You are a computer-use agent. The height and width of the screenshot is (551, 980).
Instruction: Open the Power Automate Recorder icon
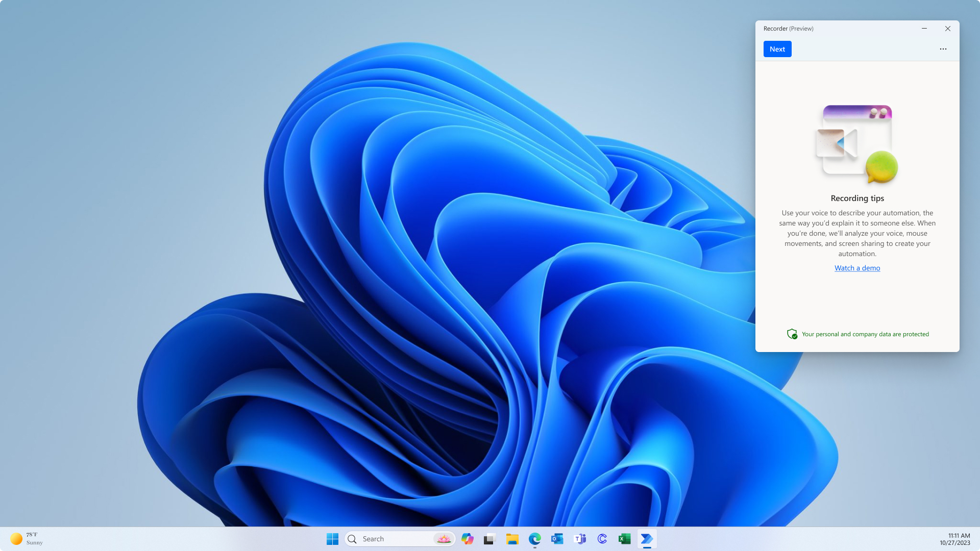[647, 538]
